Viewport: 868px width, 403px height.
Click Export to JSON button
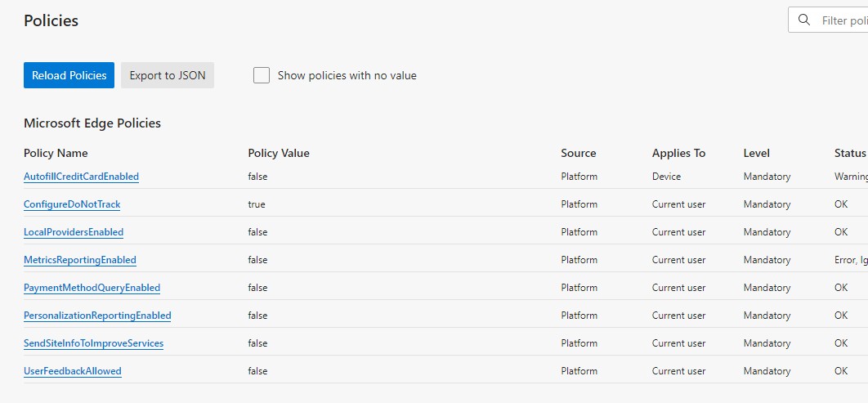(x=168, y=75)
